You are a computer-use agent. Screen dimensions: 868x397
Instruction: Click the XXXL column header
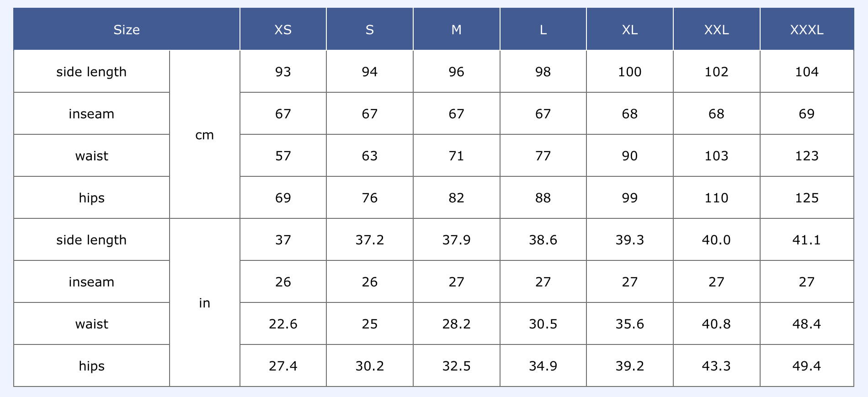tap(807, 30)
